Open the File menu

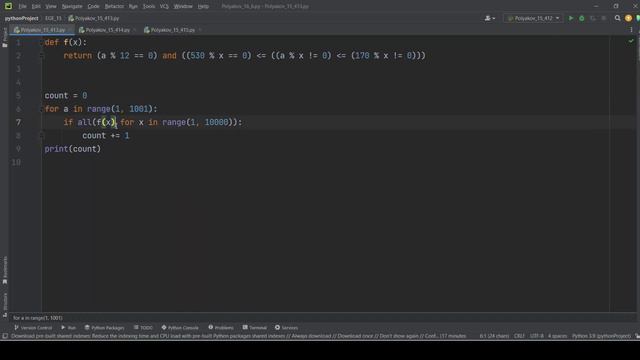point(22,6)
